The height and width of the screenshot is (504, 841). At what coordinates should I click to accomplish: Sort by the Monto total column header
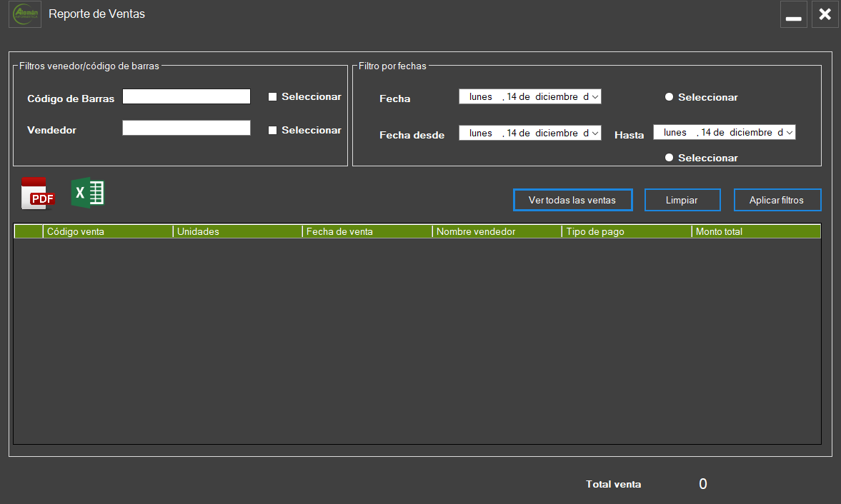pyautogui.click(x=755, y=232)
